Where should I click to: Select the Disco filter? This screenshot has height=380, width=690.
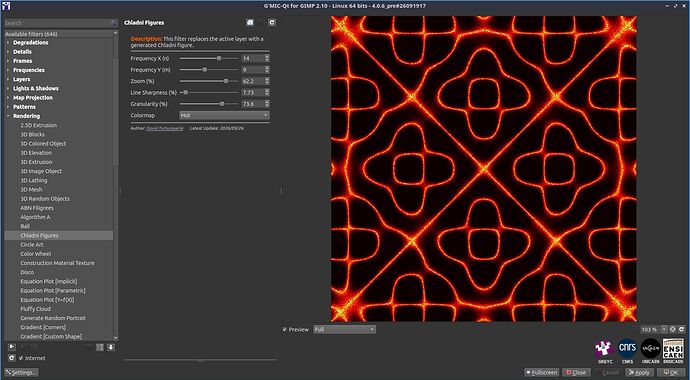(27, 272)
